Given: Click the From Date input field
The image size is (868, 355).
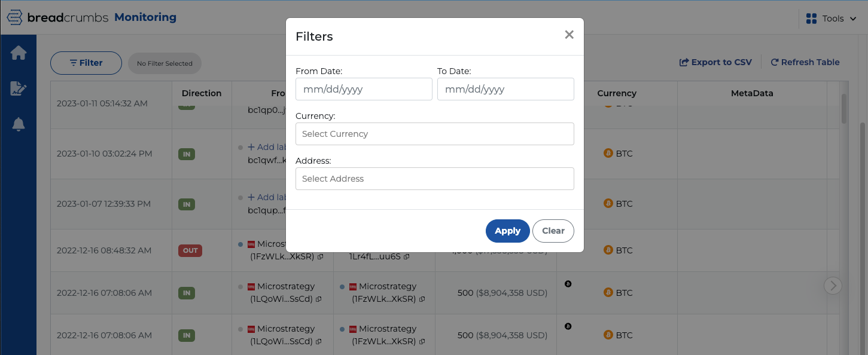Looking at the screenshot, I should click(x=364, y=88).
